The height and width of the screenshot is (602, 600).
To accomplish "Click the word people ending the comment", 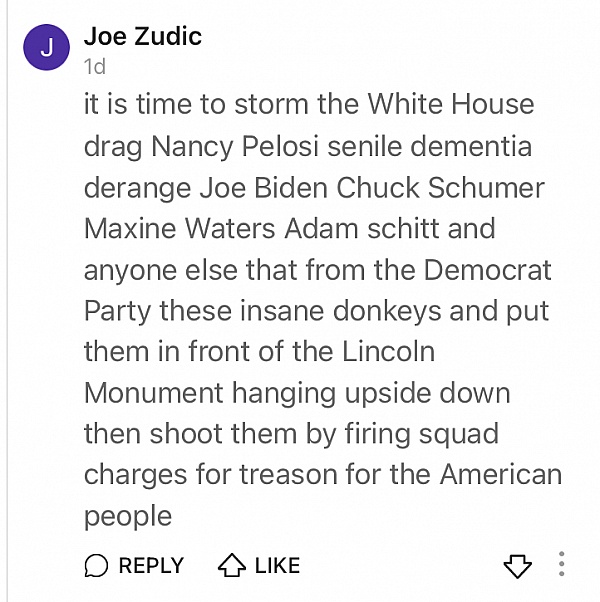I will [128, 516].
